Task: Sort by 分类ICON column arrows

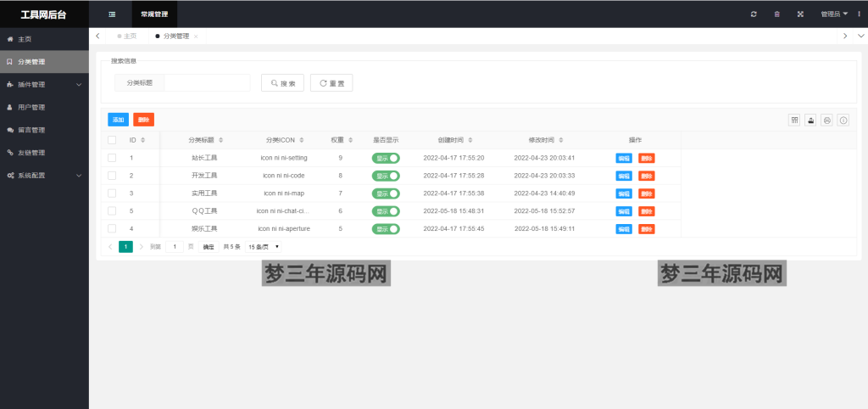Action: 302,140
